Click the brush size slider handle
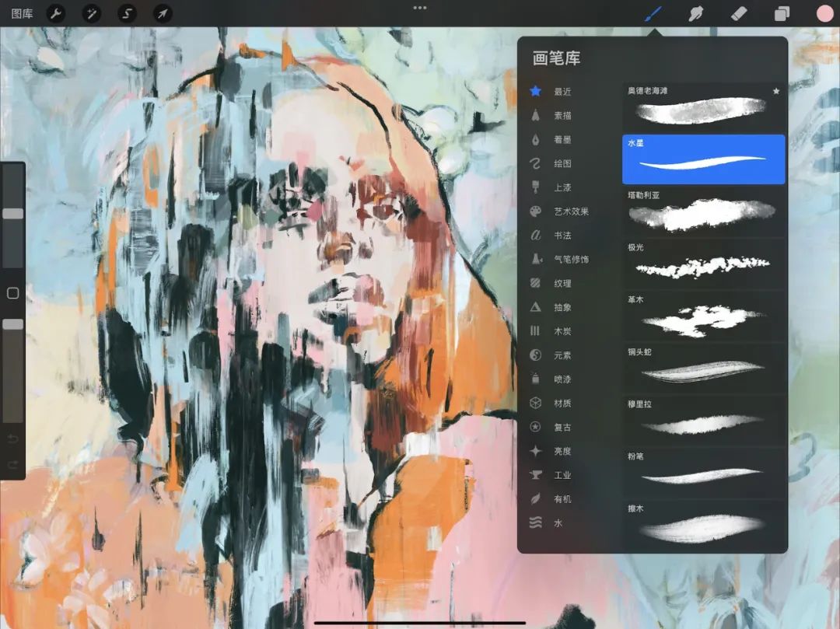Viewport: 840px width, 629px height. coord(13,214)
